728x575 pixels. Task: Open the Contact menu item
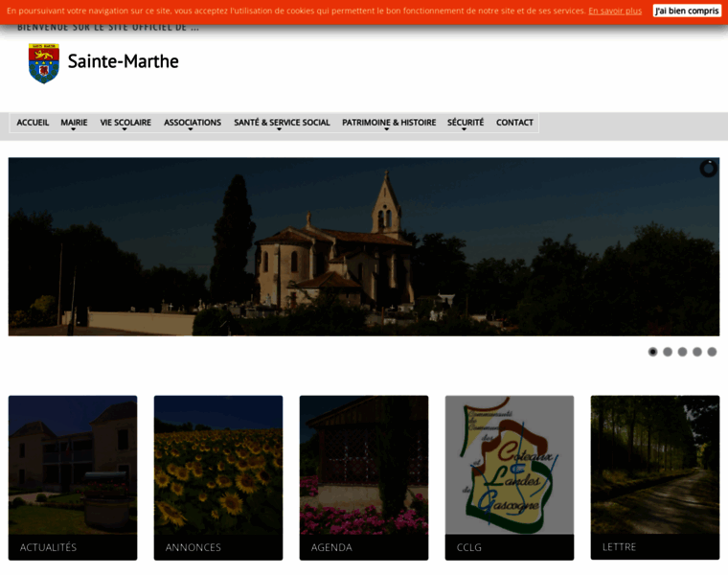[514, 123]
